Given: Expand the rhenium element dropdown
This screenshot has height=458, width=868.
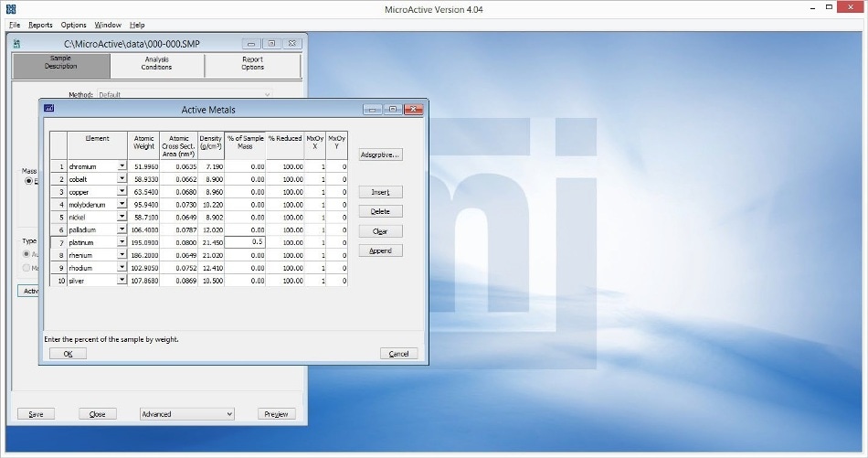Looking at the screenshot, I should click(122, 255).
